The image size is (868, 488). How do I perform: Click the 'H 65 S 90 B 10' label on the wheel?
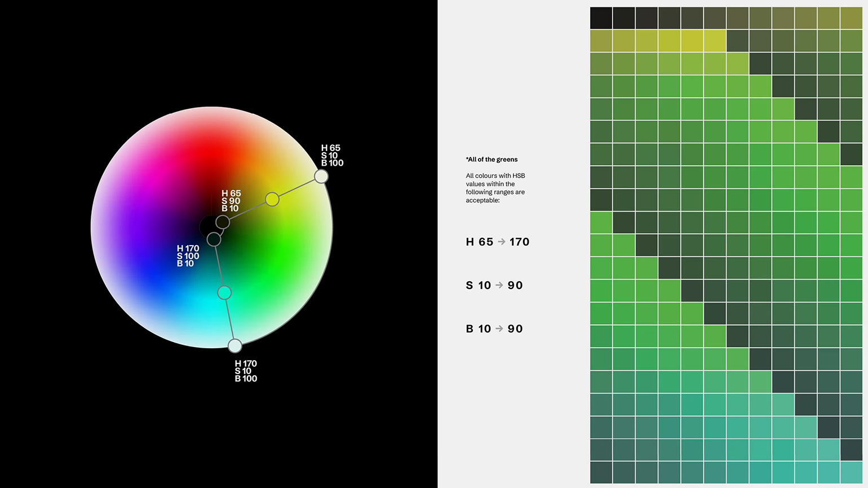[231, 201]
